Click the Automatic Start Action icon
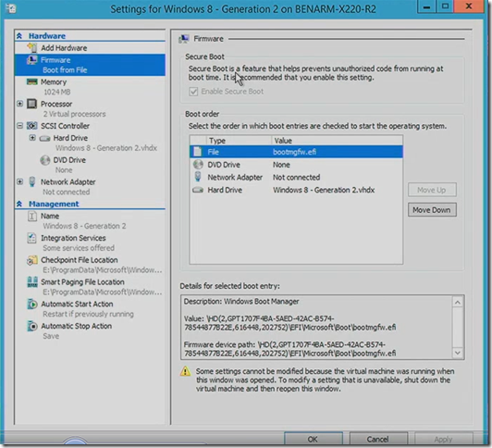The height and width of the screenshot is (448, 492). pyautogui.click(x=32, y=304)
